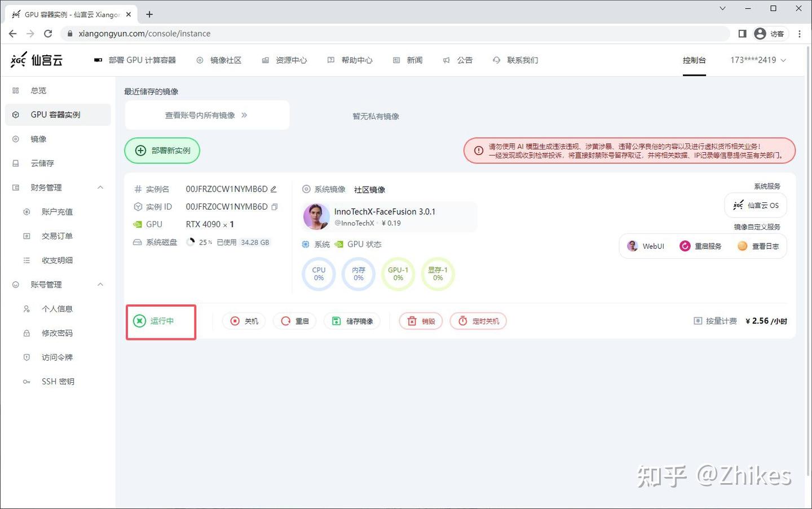Image resolution: width=812 pixels, height=509 pixels.
Task: Click the 按量计费 billing label
Action: tap(715, 321)
